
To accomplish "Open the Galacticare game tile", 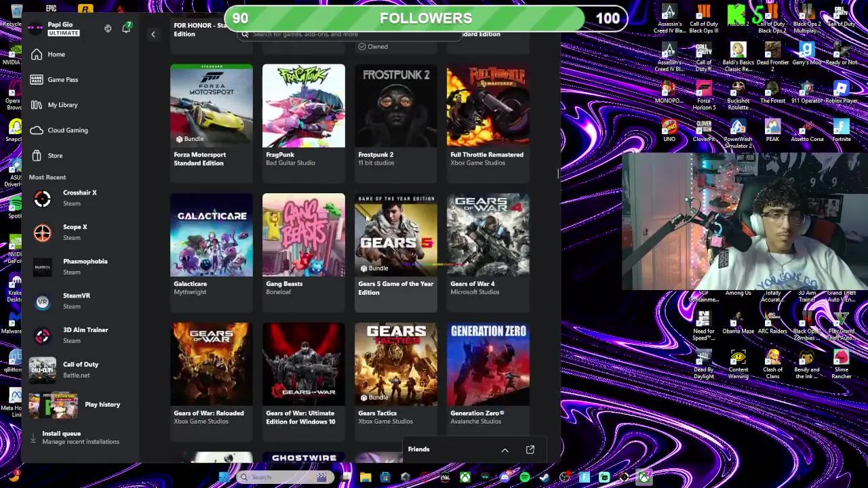I will click(212, 252).
